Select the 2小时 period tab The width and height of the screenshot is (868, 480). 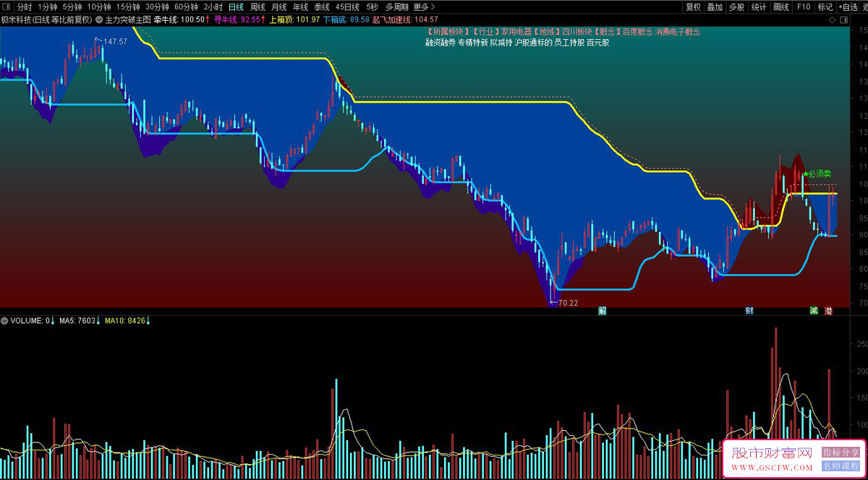pyautogui.click(x=213, y=7)
